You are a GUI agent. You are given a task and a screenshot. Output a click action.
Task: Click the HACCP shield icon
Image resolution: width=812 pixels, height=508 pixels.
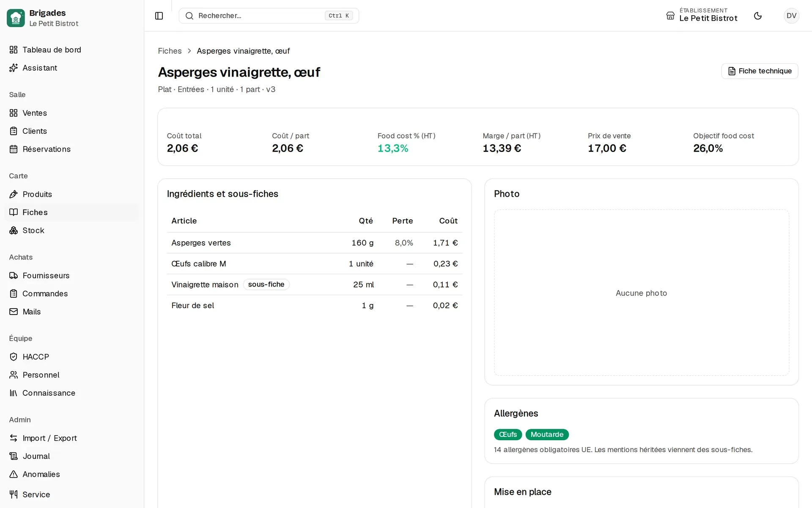click(x=14, y=357)
